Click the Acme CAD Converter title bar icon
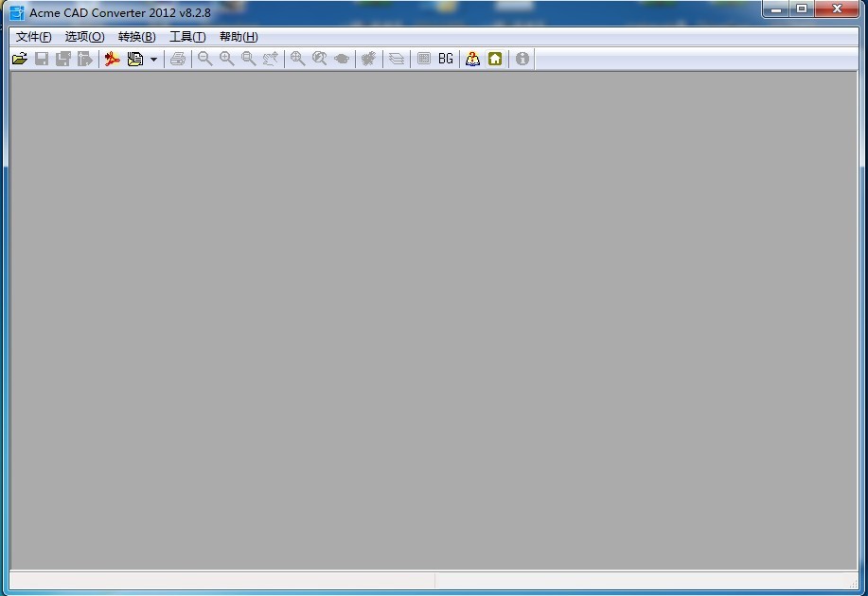 (x=17, y=12)
